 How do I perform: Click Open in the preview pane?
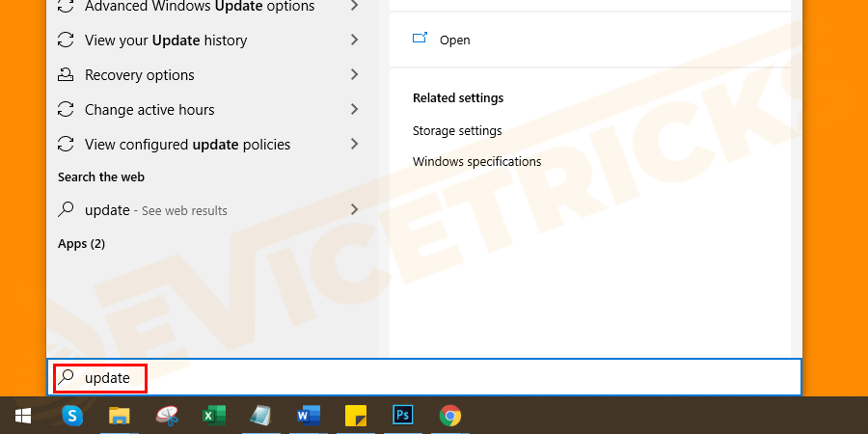pos(454,40)
